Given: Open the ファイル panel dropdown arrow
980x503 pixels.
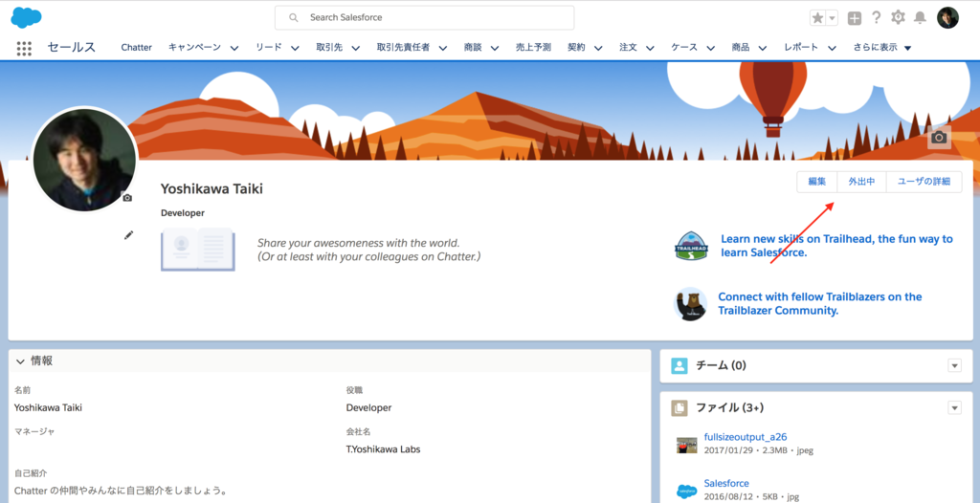Looking at the screenshot, I should [954, 408].
